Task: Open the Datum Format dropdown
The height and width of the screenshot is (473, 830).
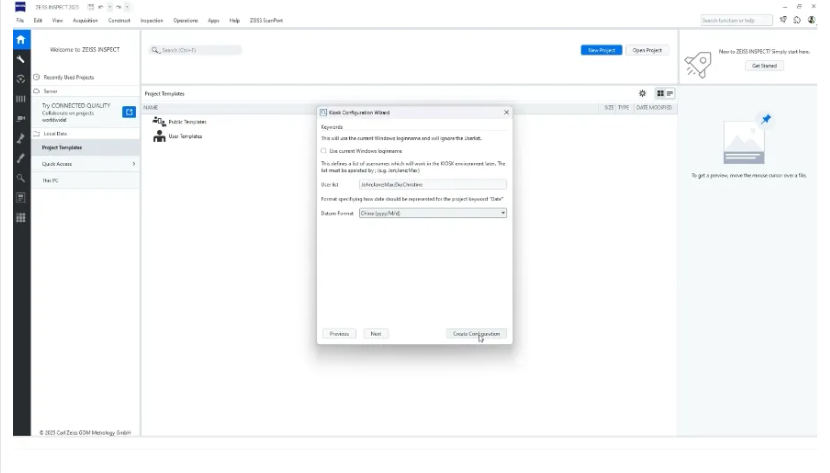Action: pos(432,213)
